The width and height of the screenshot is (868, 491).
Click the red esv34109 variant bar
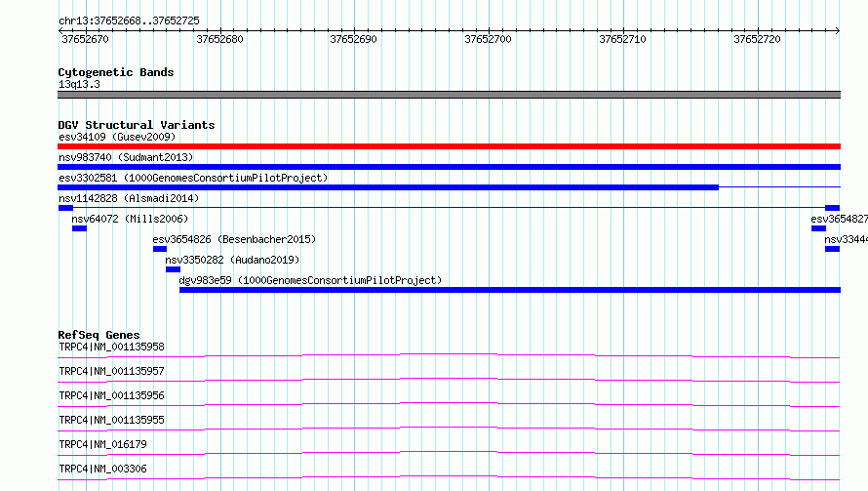point(449,146)
